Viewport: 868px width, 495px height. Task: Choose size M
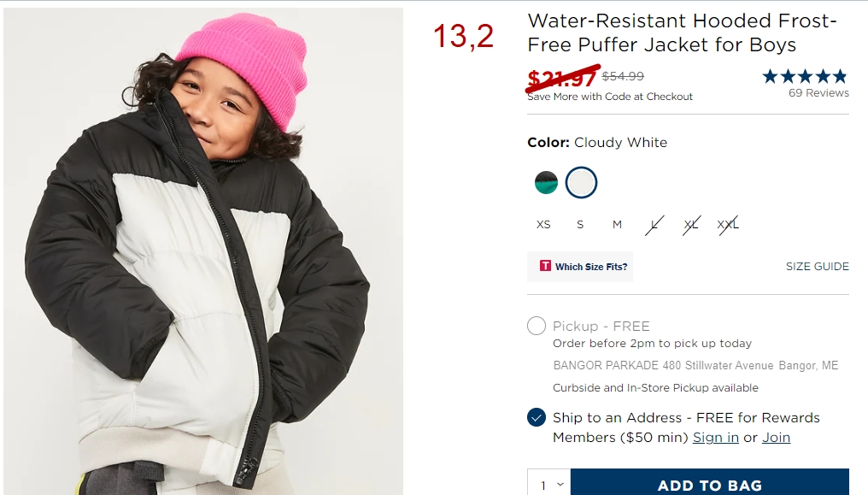617,225
